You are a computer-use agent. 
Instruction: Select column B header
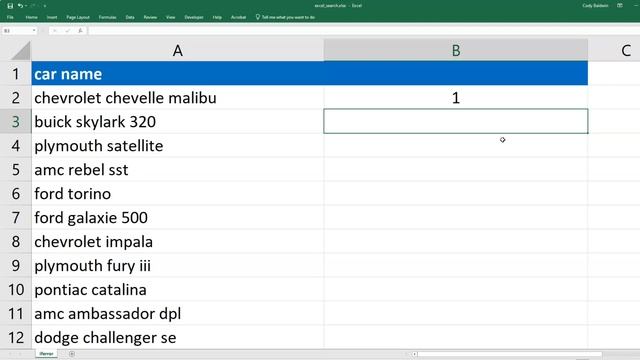(456, 51)
